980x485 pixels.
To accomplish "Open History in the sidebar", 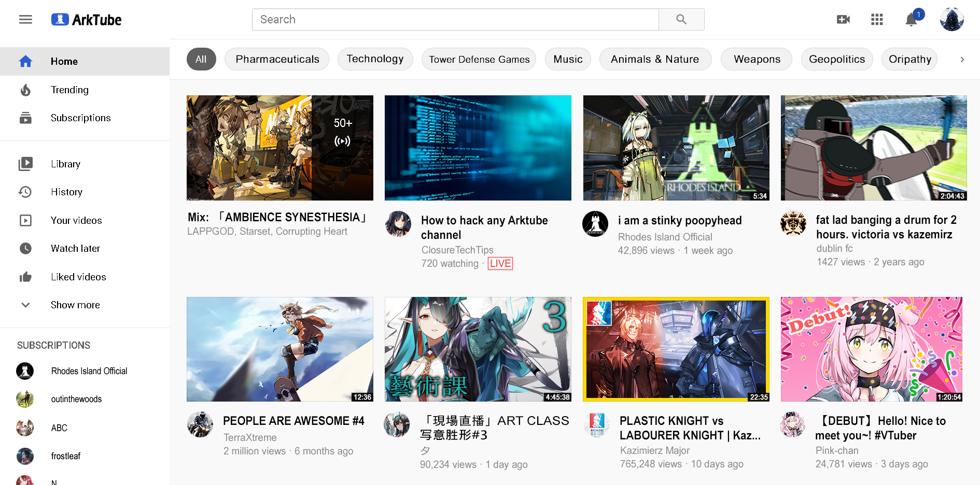I will [x=85, y=192].
